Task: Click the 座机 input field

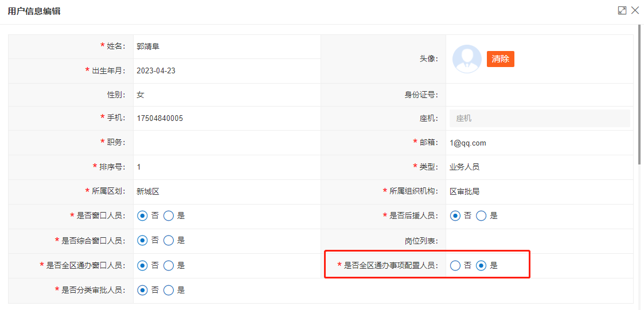Action: click(x=539, y=119)
